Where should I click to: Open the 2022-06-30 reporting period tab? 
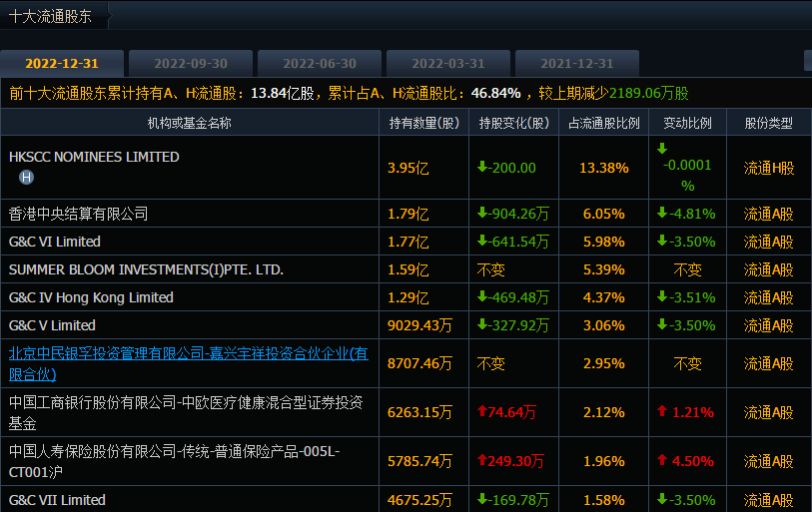tap(320, 64)
